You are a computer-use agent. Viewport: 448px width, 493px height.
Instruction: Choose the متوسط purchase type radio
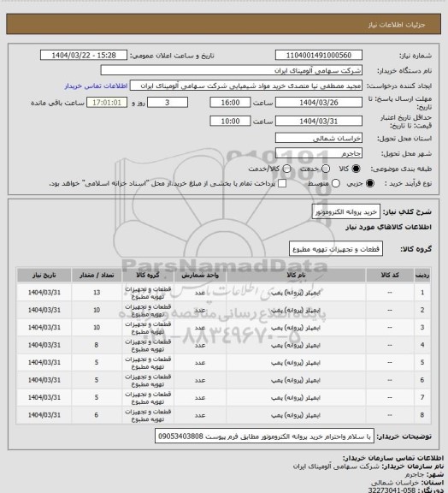(x=336, y=183)
